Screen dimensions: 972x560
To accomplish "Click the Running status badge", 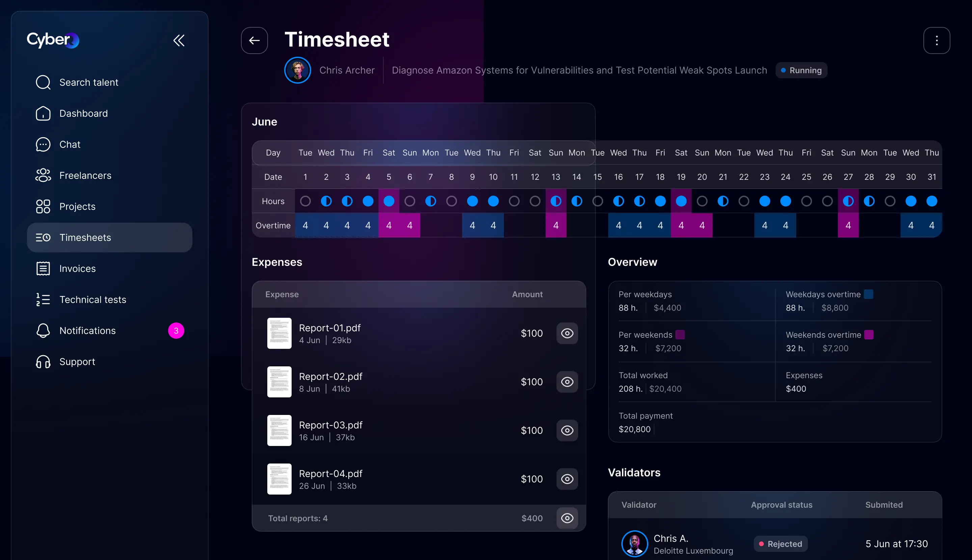I will [801, 71].
